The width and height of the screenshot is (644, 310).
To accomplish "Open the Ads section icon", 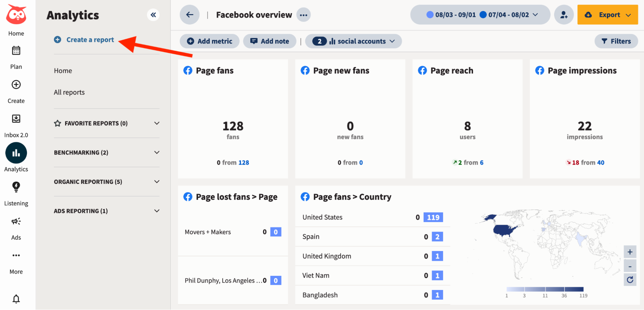I will pos(16,221).
